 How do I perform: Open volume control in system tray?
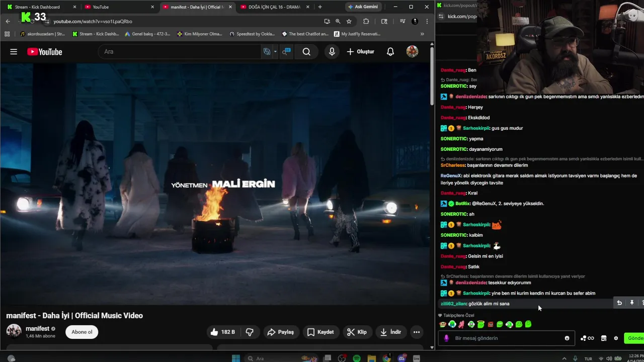609,358
